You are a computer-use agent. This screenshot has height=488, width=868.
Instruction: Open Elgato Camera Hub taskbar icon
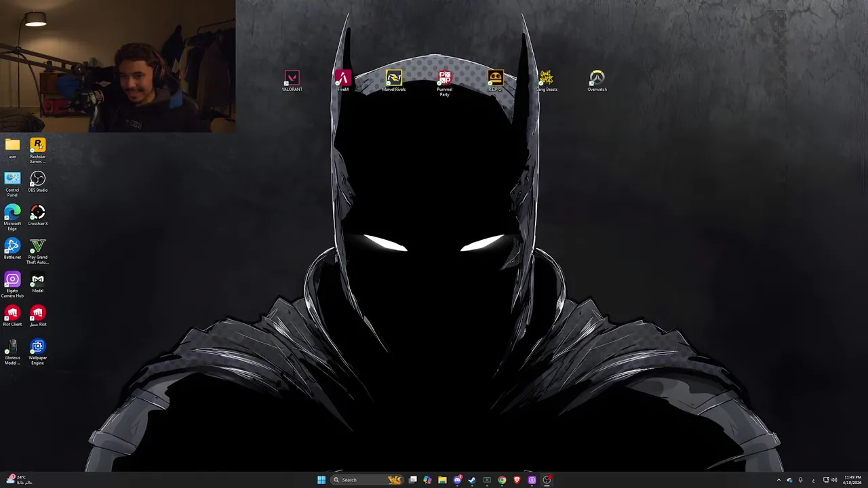point(532,480)
